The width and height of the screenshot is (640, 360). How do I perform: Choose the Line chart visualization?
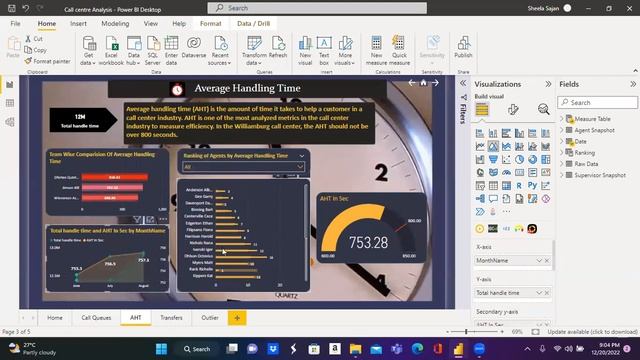(x=480, y=146)
